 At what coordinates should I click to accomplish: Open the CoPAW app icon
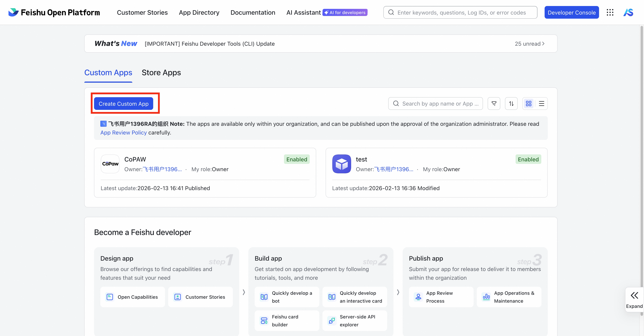(110, 164)
